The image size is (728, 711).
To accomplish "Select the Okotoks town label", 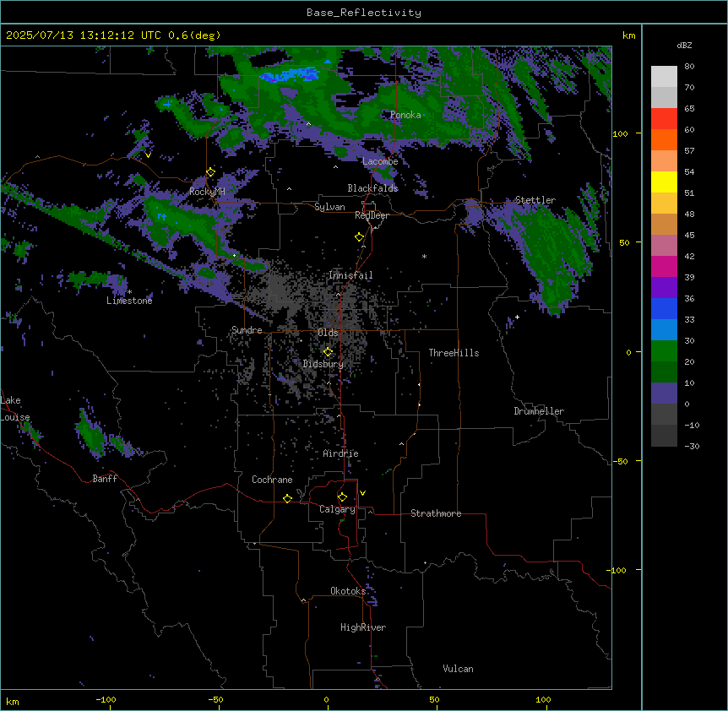I will pyautogui.click(x=348, y=591).
